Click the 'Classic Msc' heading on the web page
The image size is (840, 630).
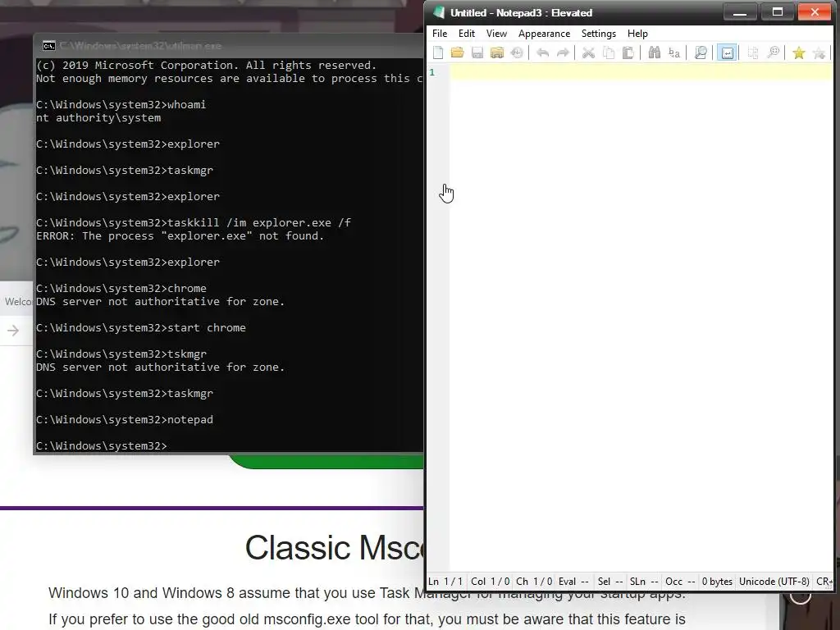(335, 547)
